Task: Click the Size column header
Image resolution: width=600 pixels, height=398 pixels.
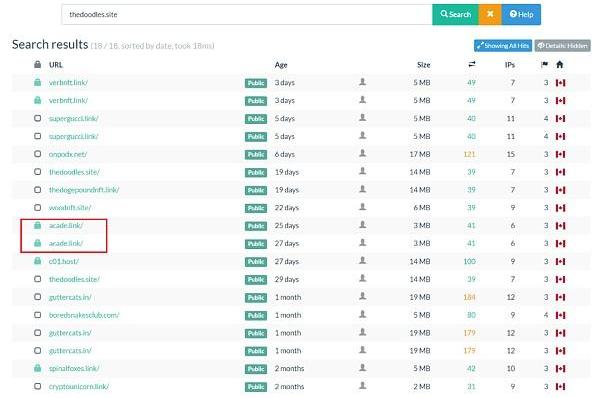Action: click(424, 65)
